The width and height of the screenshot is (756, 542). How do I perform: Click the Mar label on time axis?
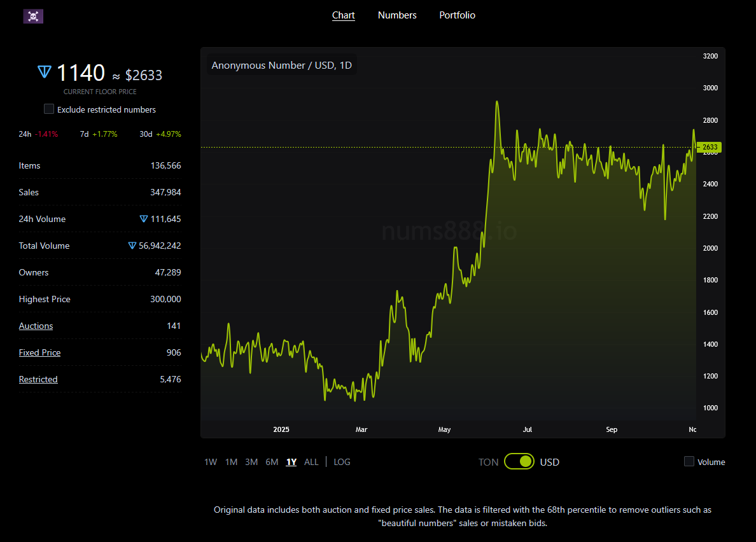click(361, 429)
